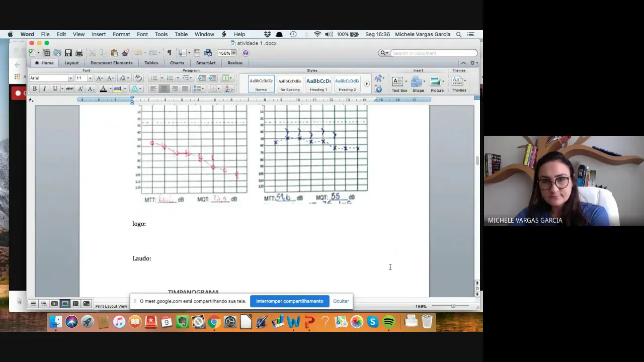Click the Ocultar link

tap(341, 301)
